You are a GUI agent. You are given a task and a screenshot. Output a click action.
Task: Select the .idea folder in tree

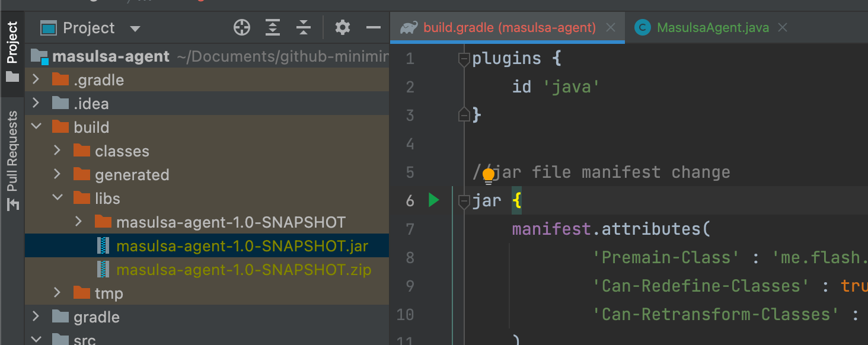(207, 103)
